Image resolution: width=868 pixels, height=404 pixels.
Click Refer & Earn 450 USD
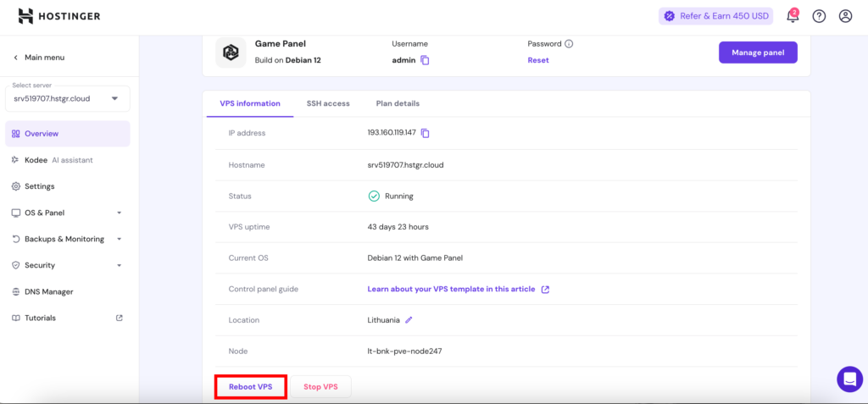(x=715, y=16)
